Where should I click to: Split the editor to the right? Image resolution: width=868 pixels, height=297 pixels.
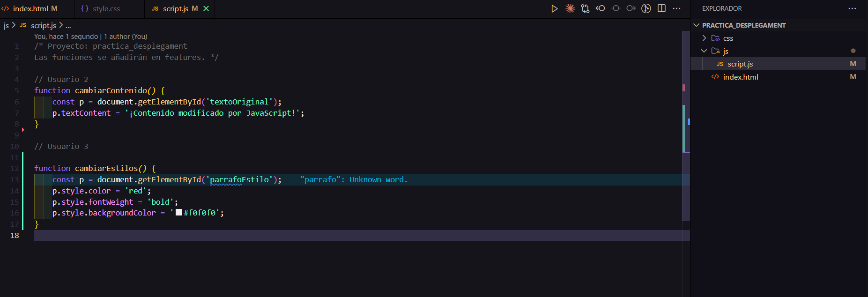pyautogui.click(x=661, y=8)
